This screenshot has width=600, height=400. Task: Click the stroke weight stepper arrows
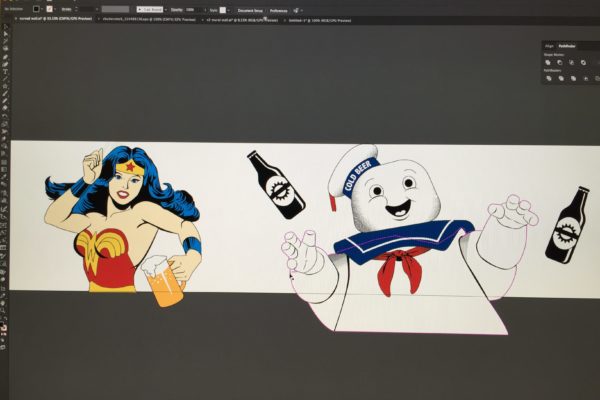coord(77,9)
